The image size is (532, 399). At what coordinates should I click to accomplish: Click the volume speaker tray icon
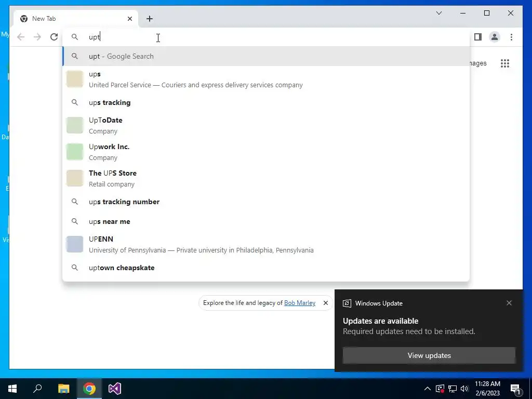(464, 389)
